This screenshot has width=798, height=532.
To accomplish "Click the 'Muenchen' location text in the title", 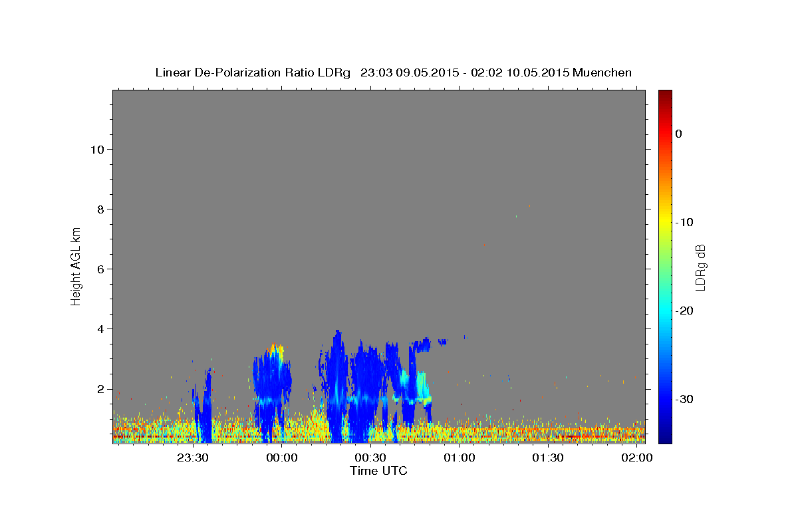I will 602,72.
